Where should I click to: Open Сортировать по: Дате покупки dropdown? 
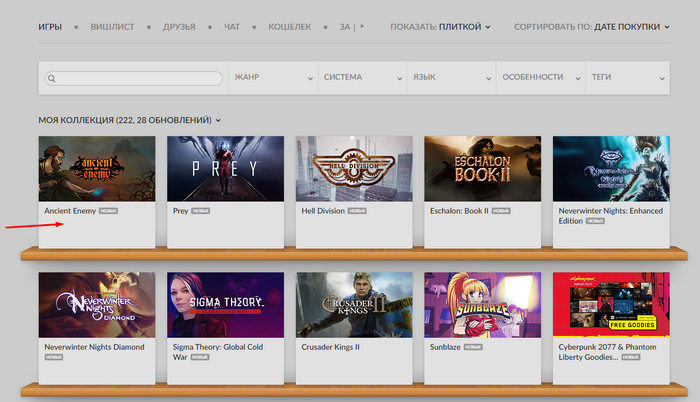tap(592, 27)
